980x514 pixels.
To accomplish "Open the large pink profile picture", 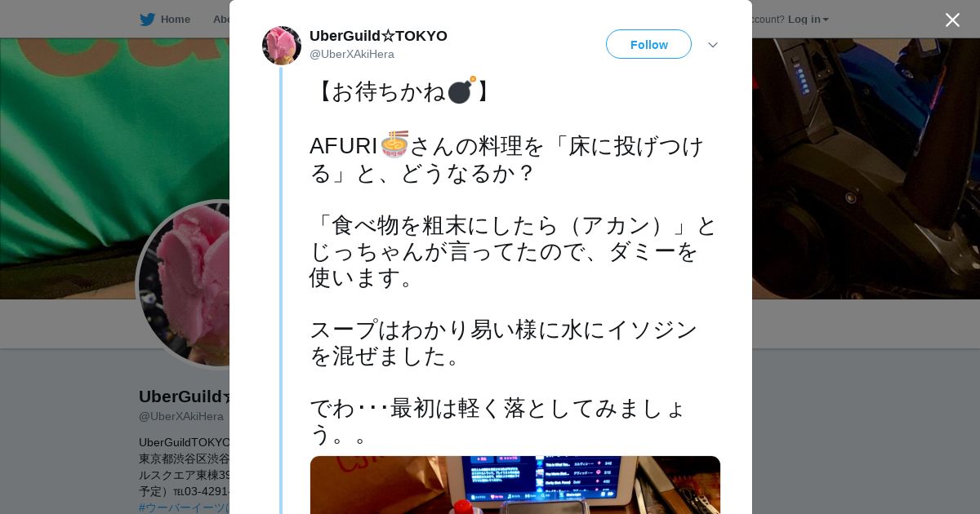I will coord(184,283).
